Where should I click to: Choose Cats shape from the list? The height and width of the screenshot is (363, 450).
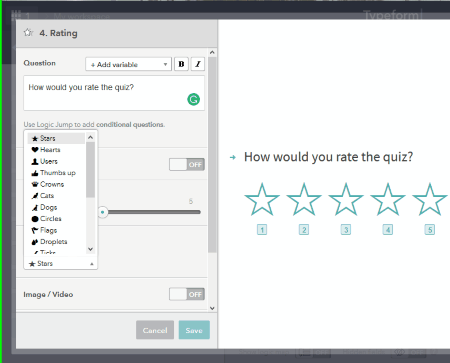(x=56, y=196)
